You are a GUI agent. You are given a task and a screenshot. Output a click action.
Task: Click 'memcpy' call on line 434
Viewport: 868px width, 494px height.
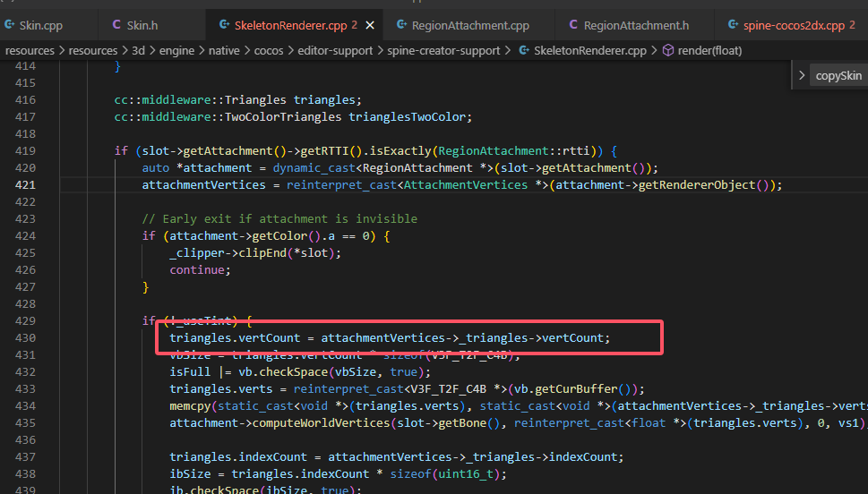(x=190, y=406)
